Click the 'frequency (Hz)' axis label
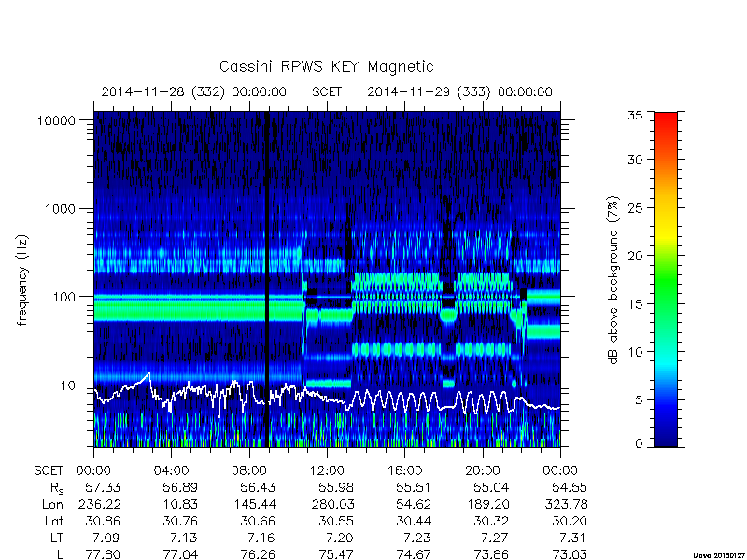747x560 pixels. pyautogui.click(x=22, y=281)
